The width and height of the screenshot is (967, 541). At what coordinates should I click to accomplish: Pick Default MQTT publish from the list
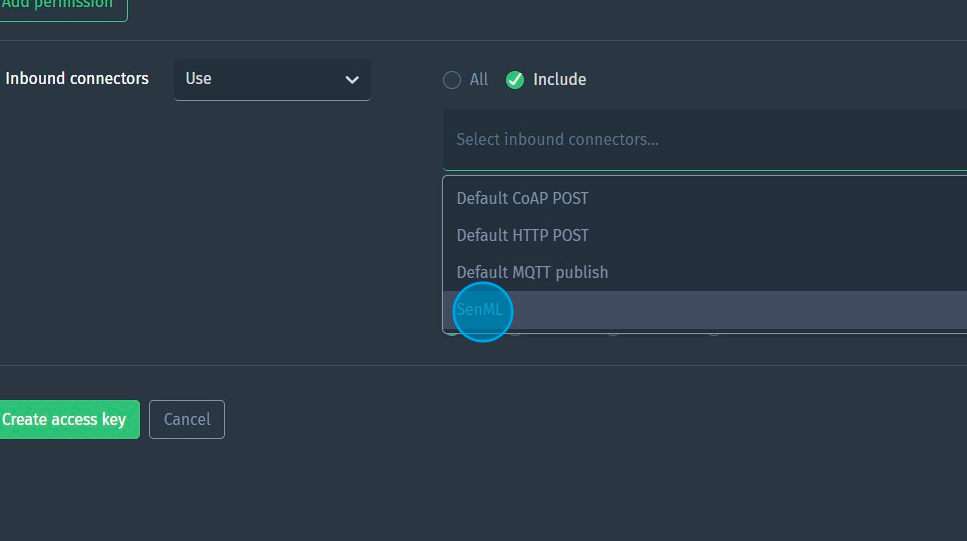pyautogui.click(x=532, y=272)
